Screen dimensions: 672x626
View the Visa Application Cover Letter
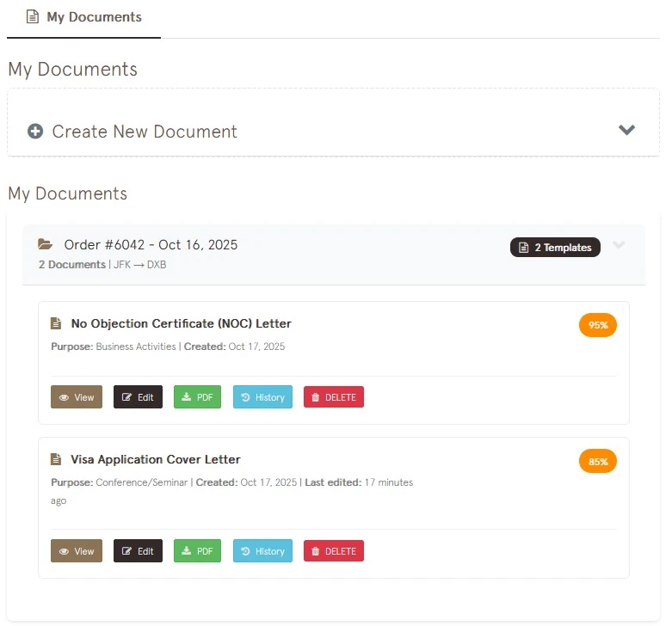tap(77, 551)
